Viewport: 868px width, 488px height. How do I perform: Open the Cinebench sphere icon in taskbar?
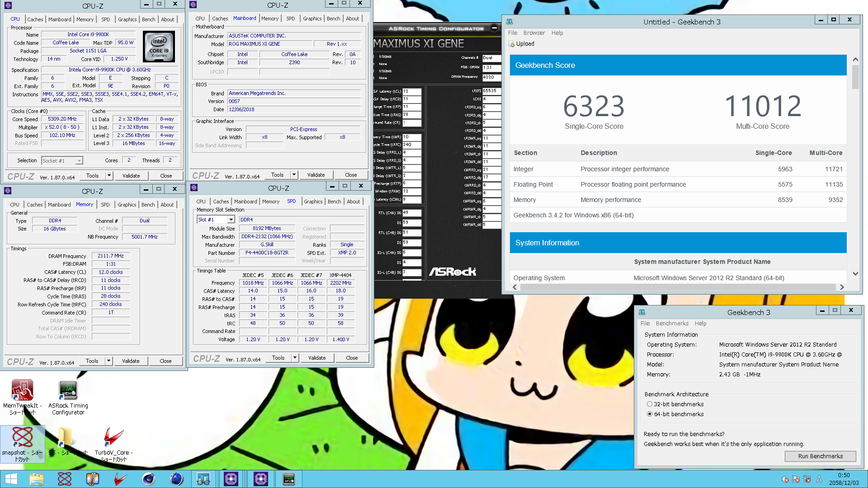pos(149,479)
